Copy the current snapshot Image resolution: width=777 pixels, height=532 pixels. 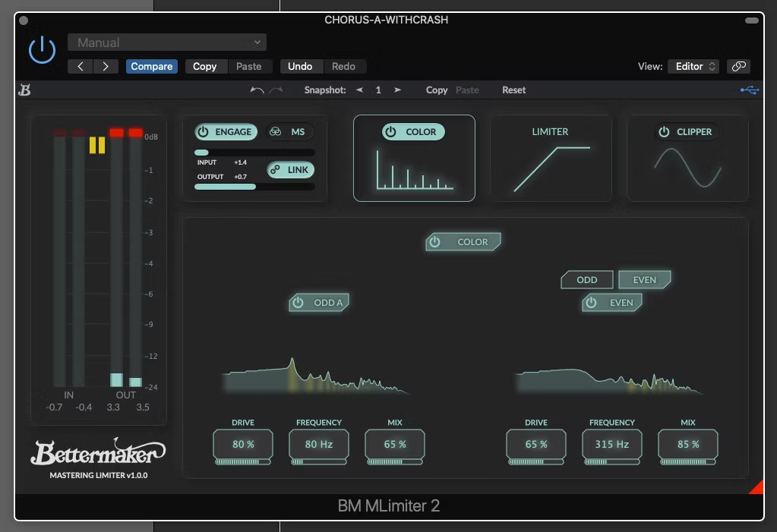(437, 90)
